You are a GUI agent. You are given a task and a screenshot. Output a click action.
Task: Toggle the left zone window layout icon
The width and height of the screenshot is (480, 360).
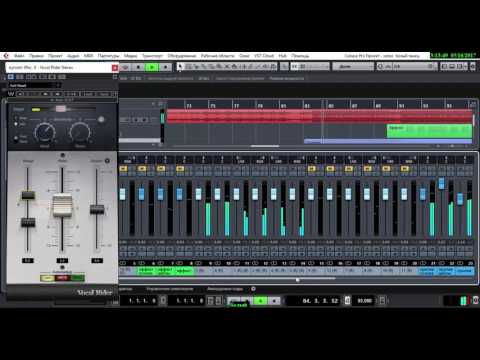coord(445,67)
